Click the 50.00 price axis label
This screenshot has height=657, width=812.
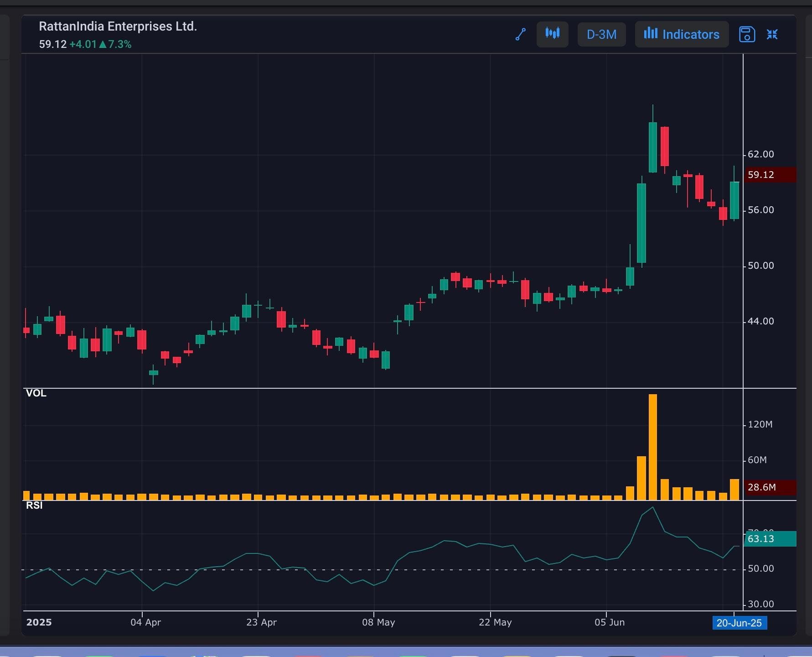[x=761, y=266]
